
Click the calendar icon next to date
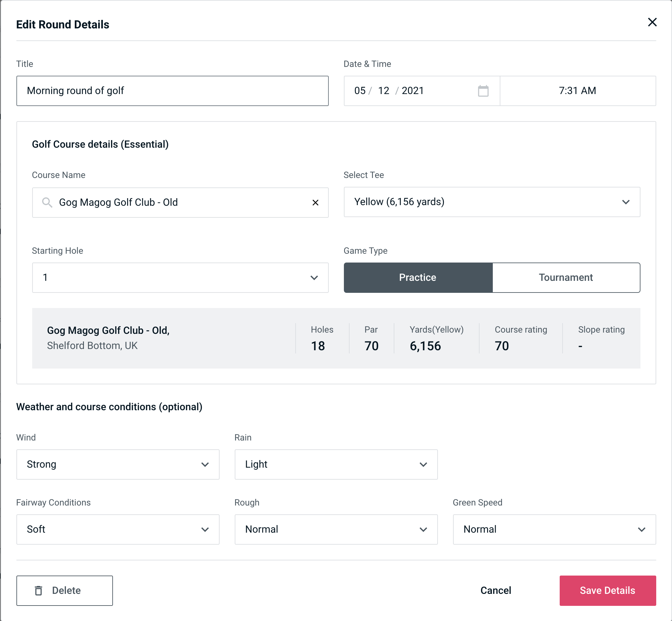tap(482, 91)
